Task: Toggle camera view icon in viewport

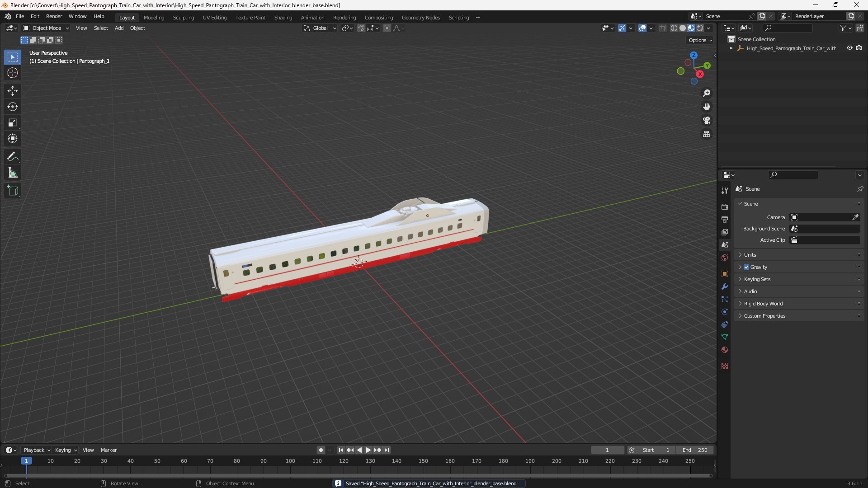Action: [707, 120]
